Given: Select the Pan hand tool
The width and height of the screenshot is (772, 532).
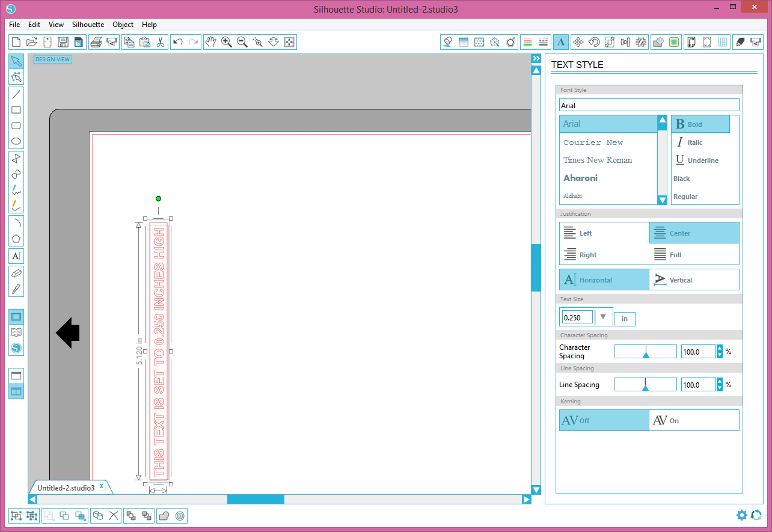Looking at the screenshot, I should pyautogui.click(x=210, y=42).
